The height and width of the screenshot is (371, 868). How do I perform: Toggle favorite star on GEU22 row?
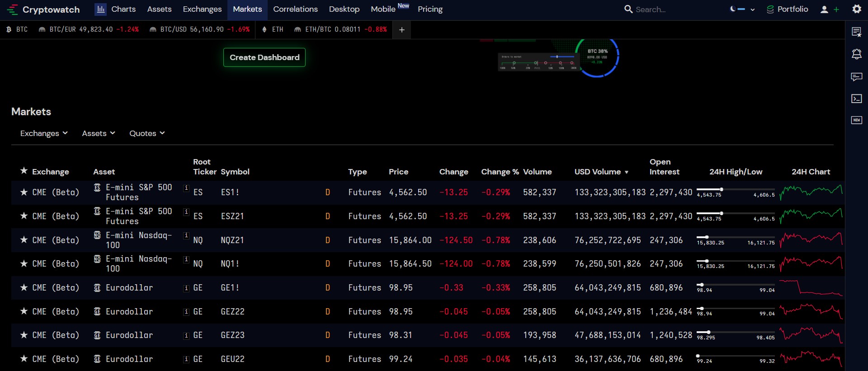24,359
